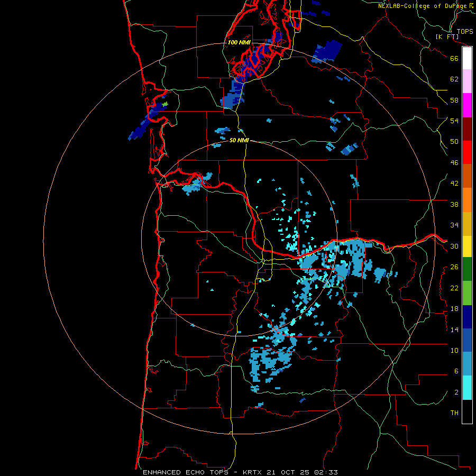Click the "46" legend value
The height and width of the screenshot is (476, 476).
(x=454, y=163)
